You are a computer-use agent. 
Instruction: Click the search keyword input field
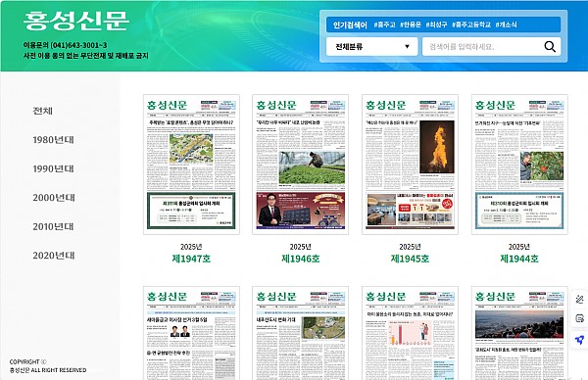click(482, 46)
